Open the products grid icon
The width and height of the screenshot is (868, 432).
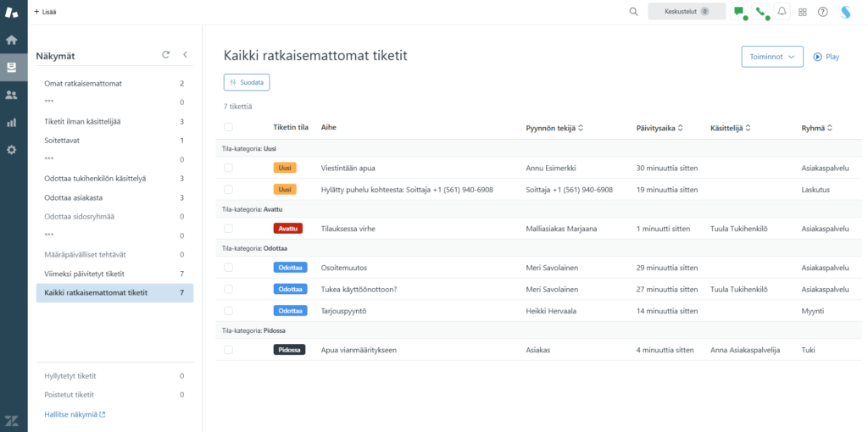pos(802,12)
